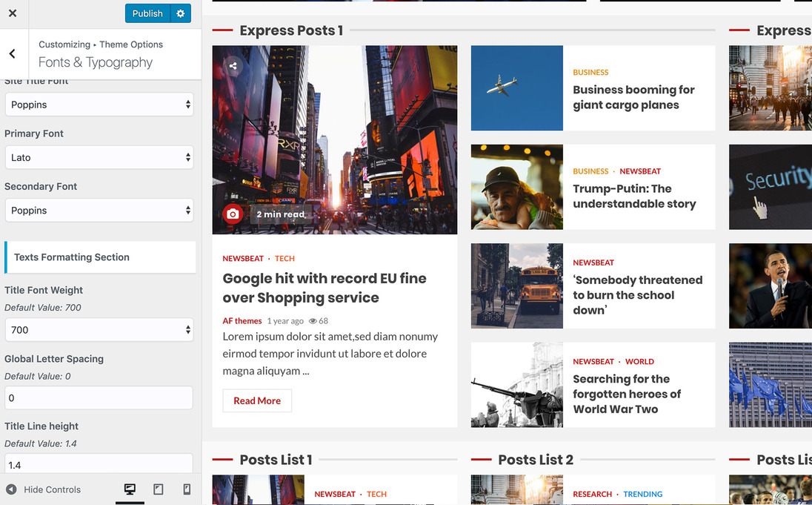The height and width of the screenshot is (505, 812).
Task: Click the eye views icon beside 68
Action: 313,321
